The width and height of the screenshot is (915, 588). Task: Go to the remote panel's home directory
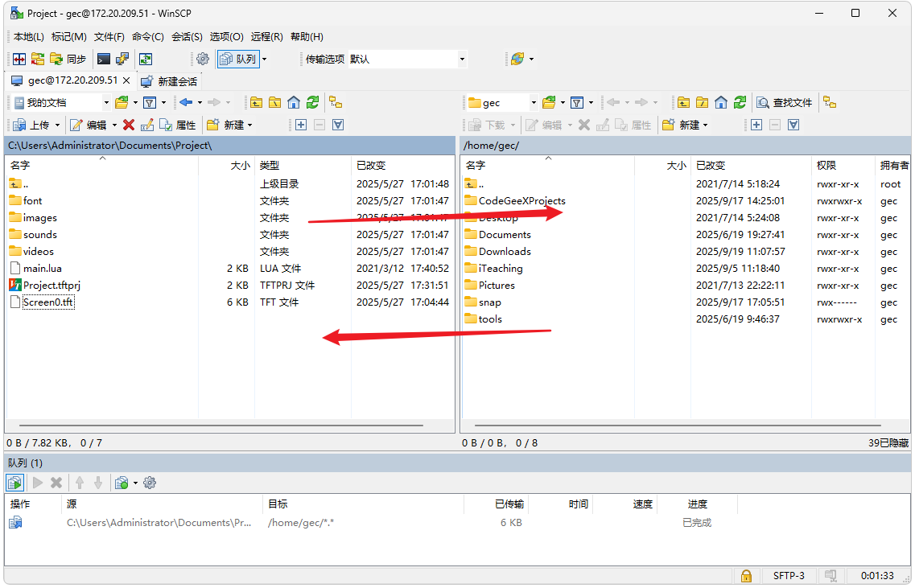coord(721,102)
